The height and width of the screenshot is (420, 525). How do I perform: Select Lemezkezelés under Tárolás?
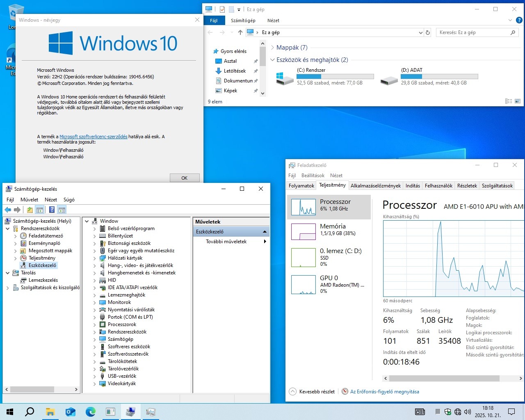43,280
